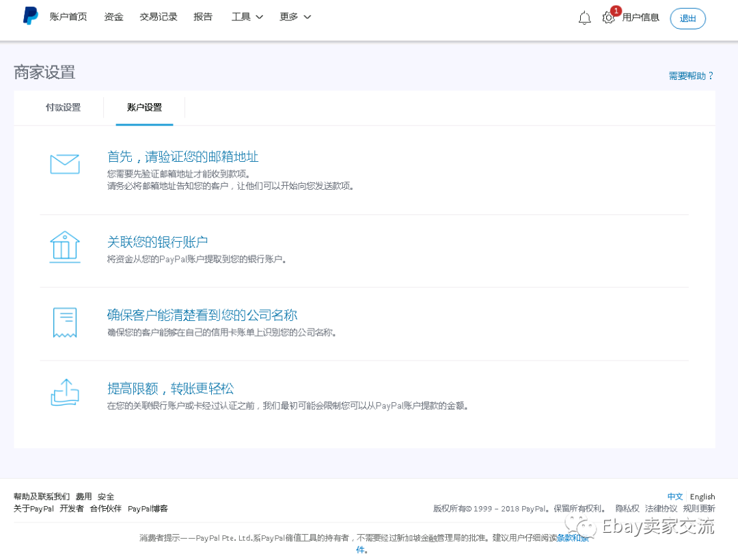This screenshot has width=738, height=560.
Task: Click the 需要帮助？ link
Action: click(691, 76)
